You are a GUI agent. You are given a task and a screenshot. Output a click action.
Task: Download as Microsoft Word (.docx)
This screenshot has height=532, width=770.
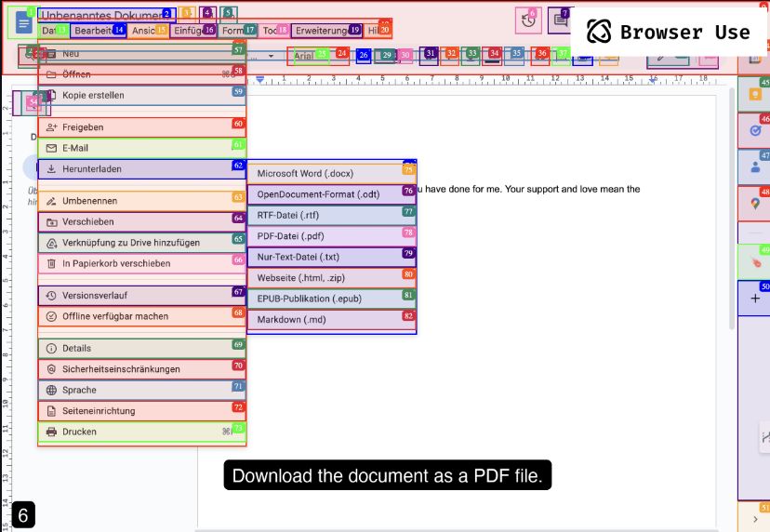tap(331, 173)
